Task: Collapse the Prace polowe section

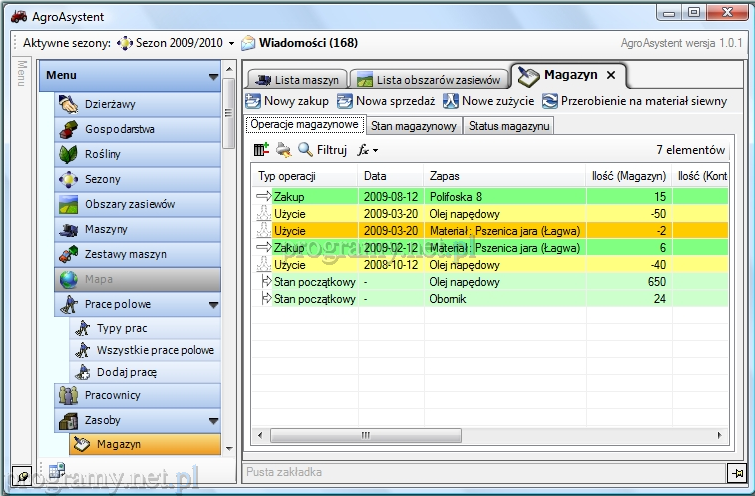Action: click(x=213, y=305)
